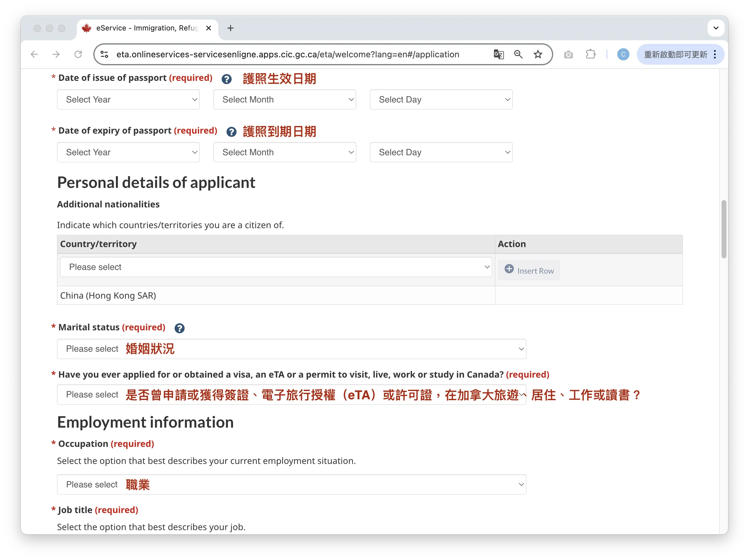Image resolution: width=749 pixels, height=560 pixels.
Task: Bookmark this page with star icon
Action: click(x=538, y=54)
